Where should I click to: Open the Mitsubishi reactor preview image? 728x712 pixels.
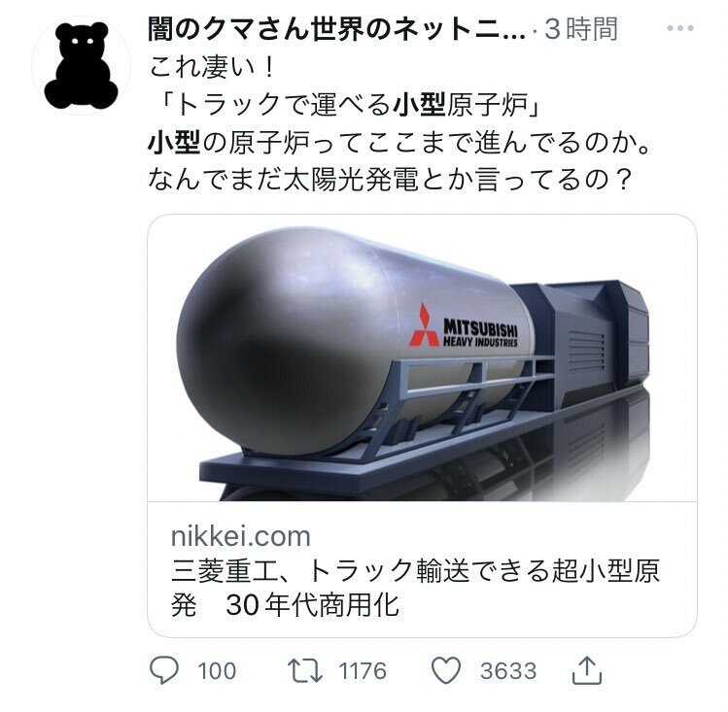pos(422,357)
